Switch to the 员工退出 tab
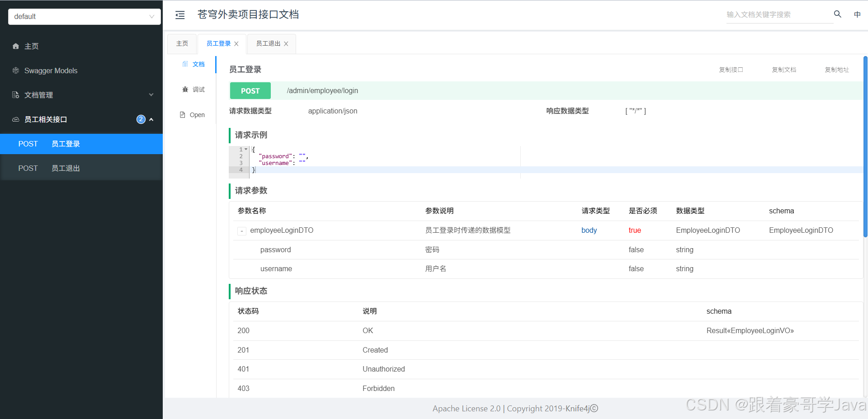 268,43
